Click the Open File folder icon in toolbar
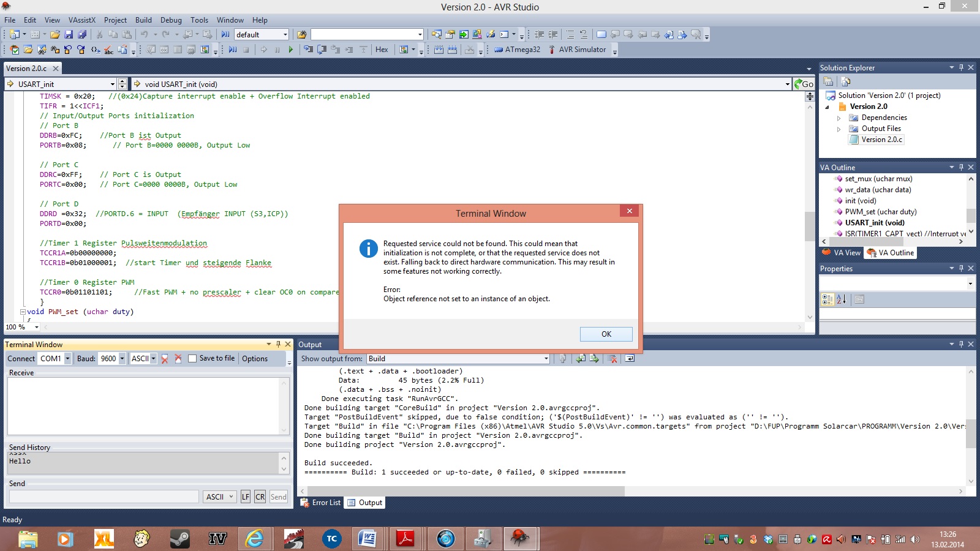Viewport: 980px width, 551px height. [55, 34]
